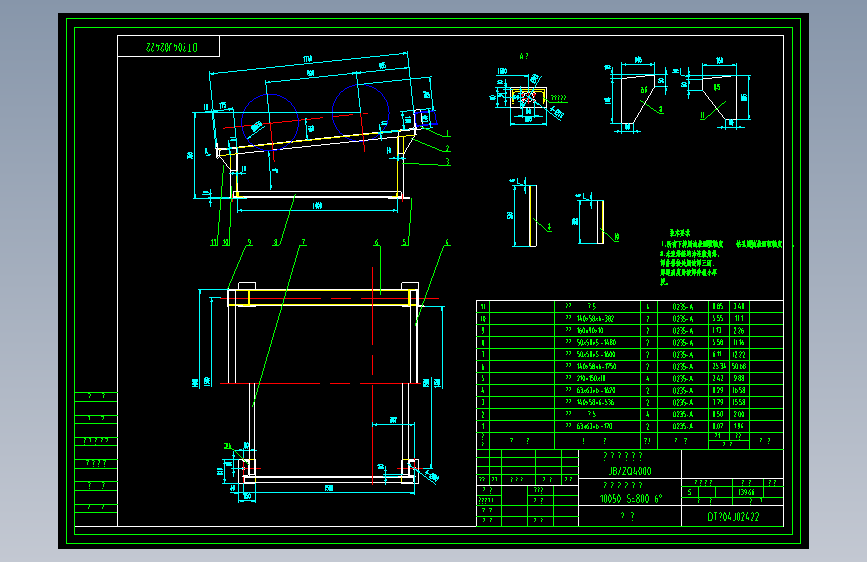Select the upside-down drawing number in the top-left box
Viewport: 867px width, 562px height.
click(171, 48)
